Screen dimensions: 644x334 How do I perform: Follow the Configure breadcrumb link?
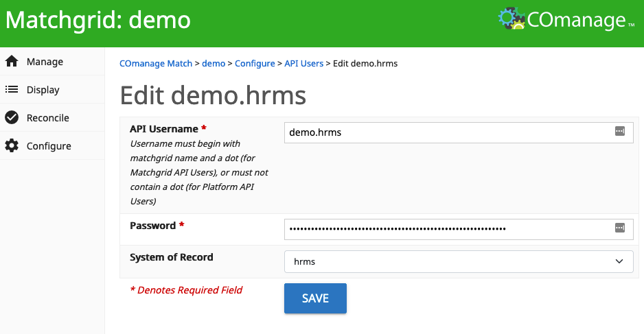point(255,64)
